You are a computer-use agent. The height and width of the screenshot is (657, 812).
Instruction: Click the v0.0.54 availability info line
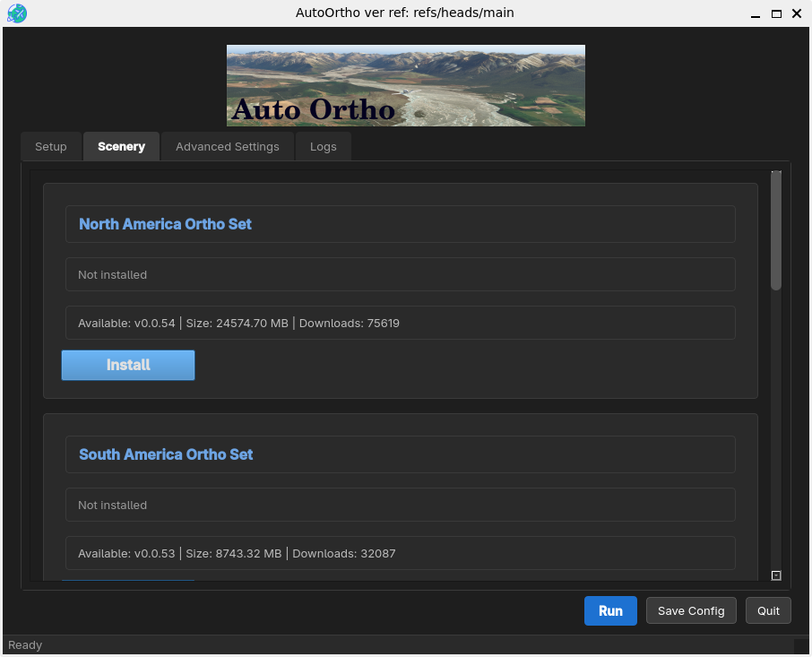click(x=238, y=323)
